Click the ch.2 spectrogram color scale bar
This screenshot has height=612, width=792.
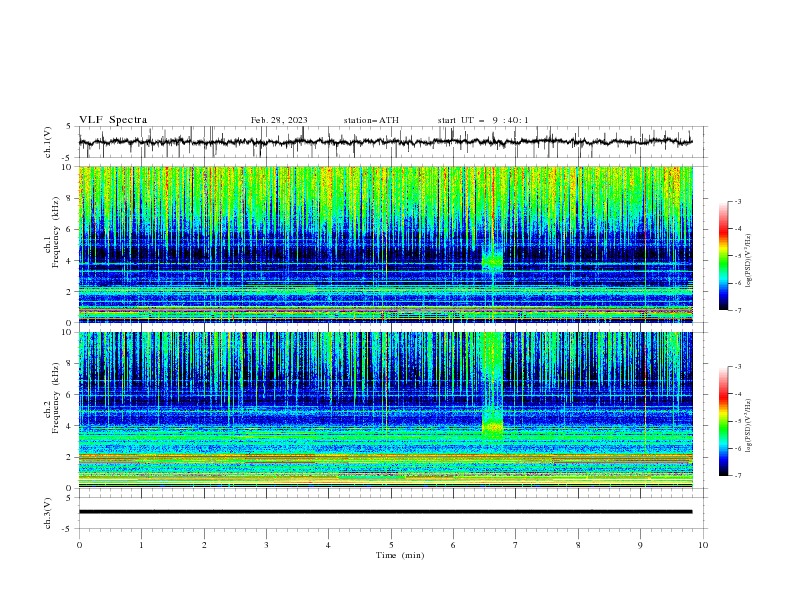click(x=724, y=421)
